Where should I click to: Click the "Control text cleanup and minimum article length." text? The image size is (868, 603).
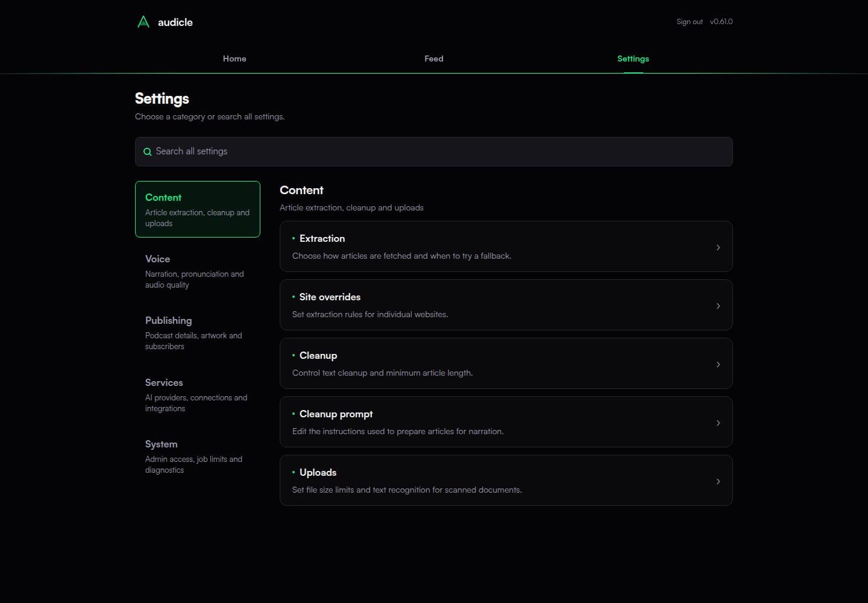[x=382, y=373]
